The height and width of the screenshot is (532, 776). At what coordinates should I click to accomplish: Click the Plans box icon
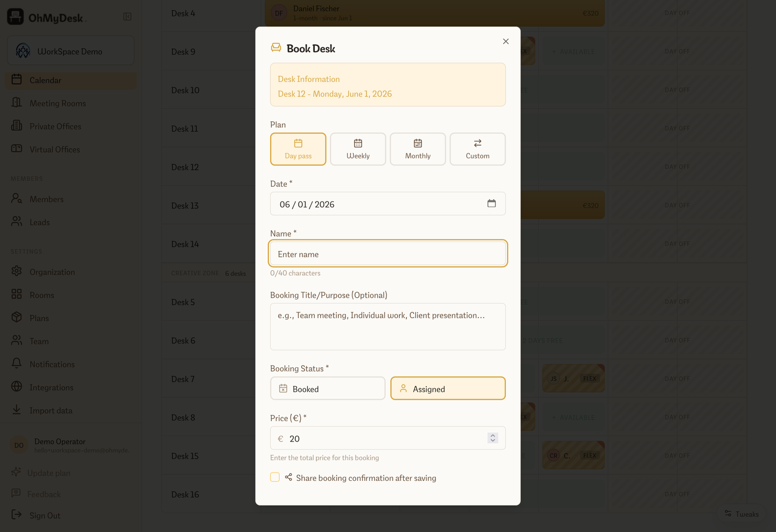point(17,318)
